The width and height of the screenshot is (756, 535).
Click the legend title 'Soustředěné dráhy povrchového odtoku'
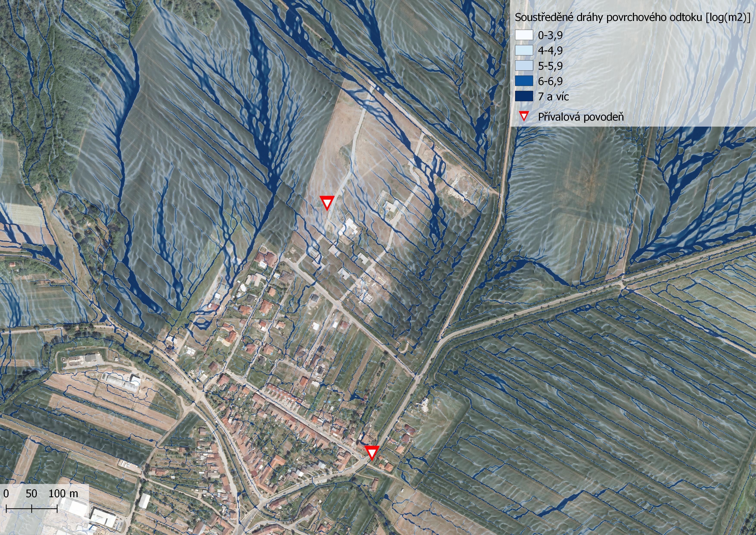click(x=609, y=18)
